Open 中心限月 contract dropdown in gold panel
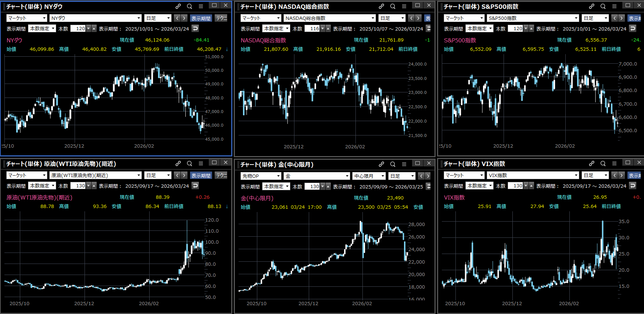Viewport: 644px width, 314px height. [369, 176]
